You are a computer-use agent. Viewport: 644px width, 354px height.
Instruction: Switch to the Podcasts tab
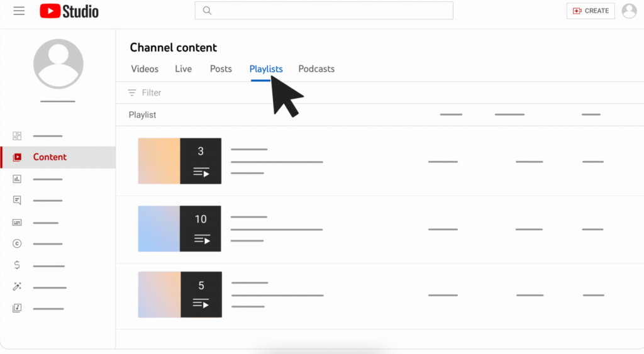(x=316, y=69)
